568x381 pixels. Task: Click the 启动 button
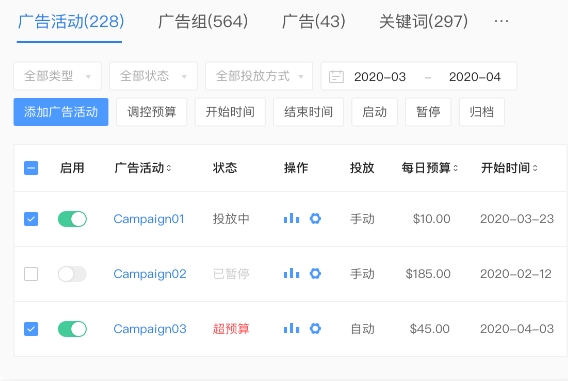(x=375, y=112)
